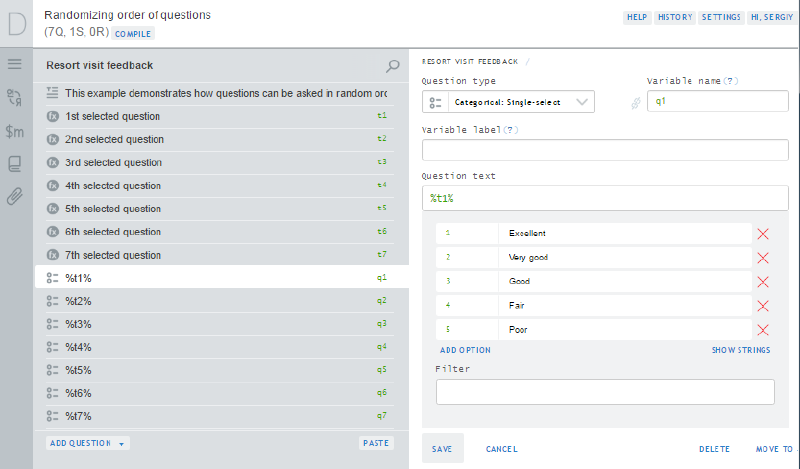Image resolution: width=800 pixels, height=469 pixels.
Task: Click the link icon beside Variable name
Action: (x=634, y=102)
